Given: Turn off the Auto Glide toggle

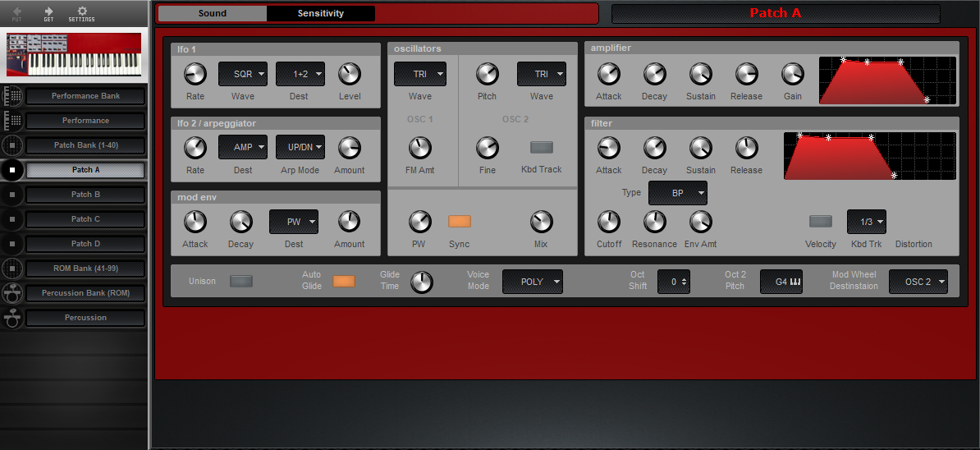Looking at the screenshot, I should click(x=344, y=281).
